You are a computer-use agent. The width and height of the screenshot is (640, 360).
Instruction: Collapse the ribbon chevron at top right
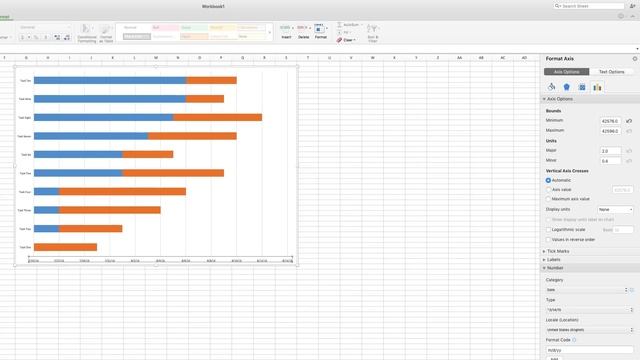point(632,16)
